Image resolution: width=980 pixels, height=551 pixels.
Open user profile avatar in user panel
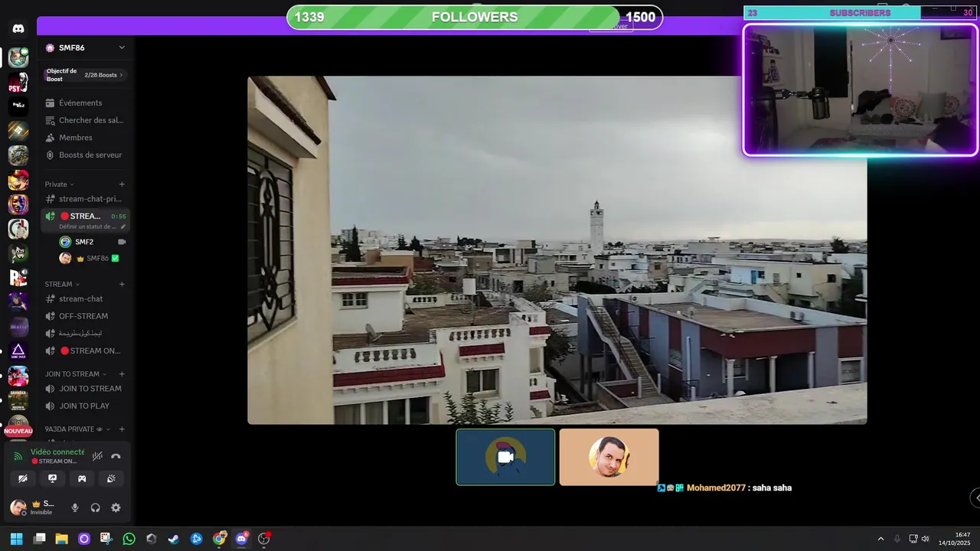(x=18, y=507)
